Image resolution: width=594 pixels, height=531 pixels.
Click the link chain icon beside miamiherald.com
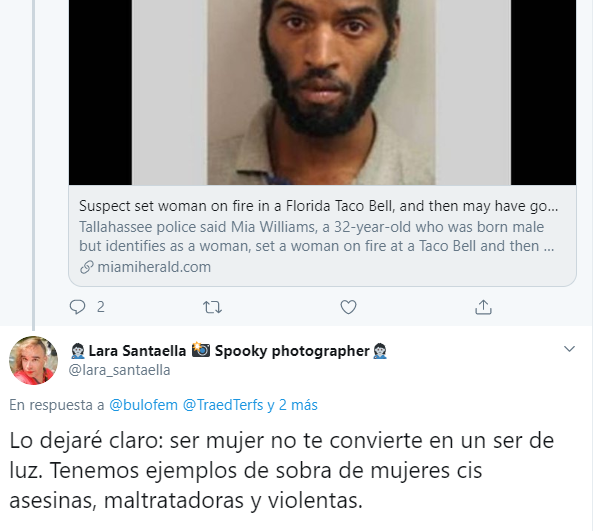[x=86, y=267]
